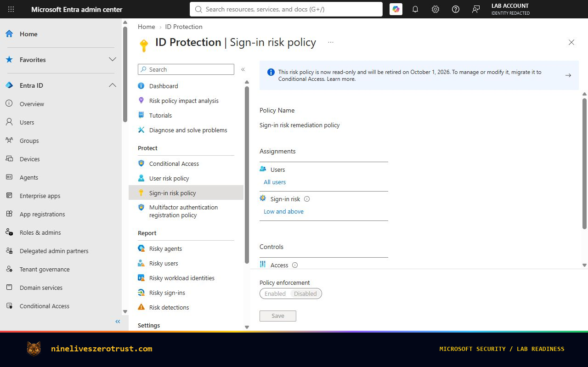This screenshot has width=588, height=367.
Task: Click the Save button
Action: point(278,316)
